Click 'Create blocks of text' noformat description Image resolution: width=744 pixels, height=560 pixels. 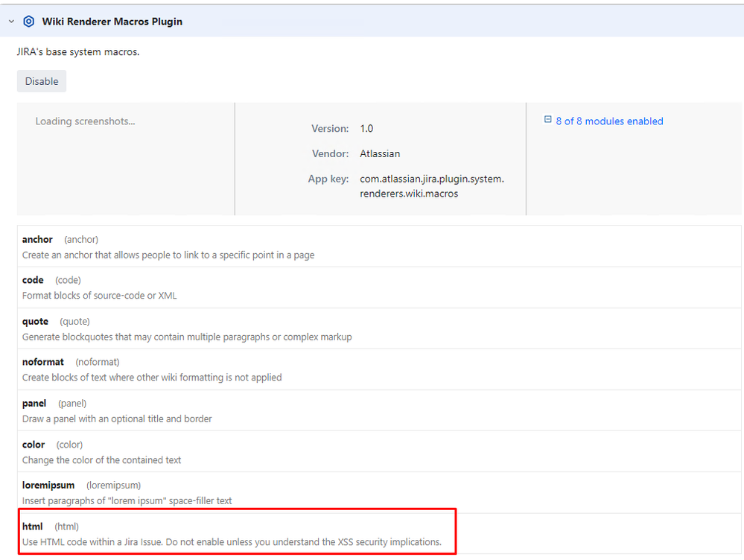coord(152,378)
